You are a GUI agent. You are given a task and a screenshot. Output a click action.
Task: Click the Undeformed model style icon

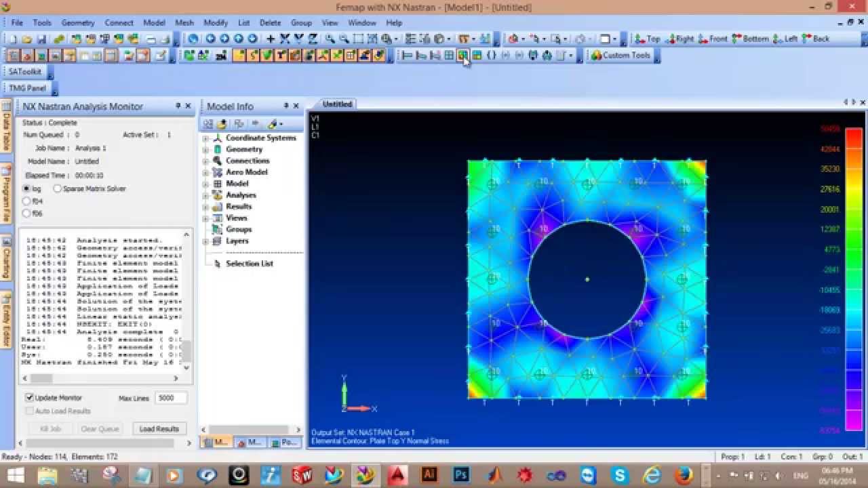[x=407, y=56]
